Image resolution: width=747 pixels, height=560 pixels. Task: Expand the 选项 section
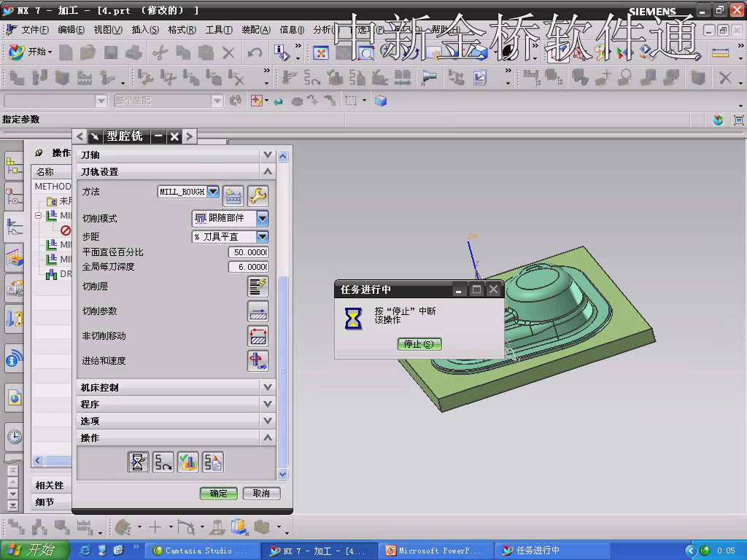[x=268, y=421]
